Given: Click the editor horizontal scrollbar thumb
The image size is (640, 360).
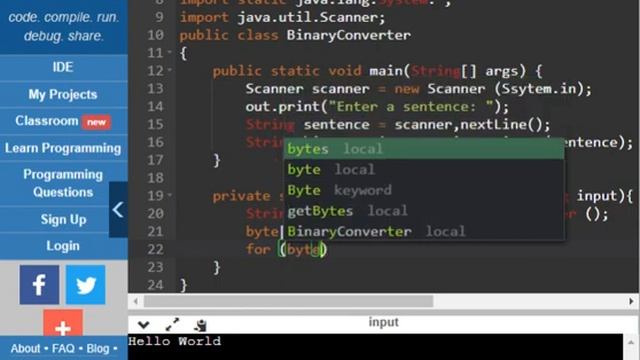Looking at the screenshot, I should point(289,302).
